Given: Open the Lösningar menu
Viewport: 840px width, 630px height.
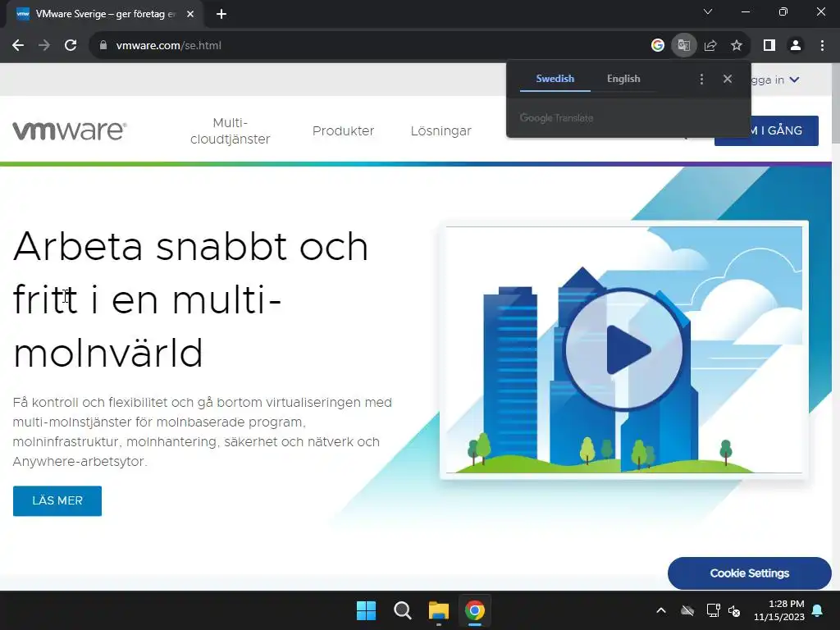Looking at the screenshot, I should click(441, 130).
